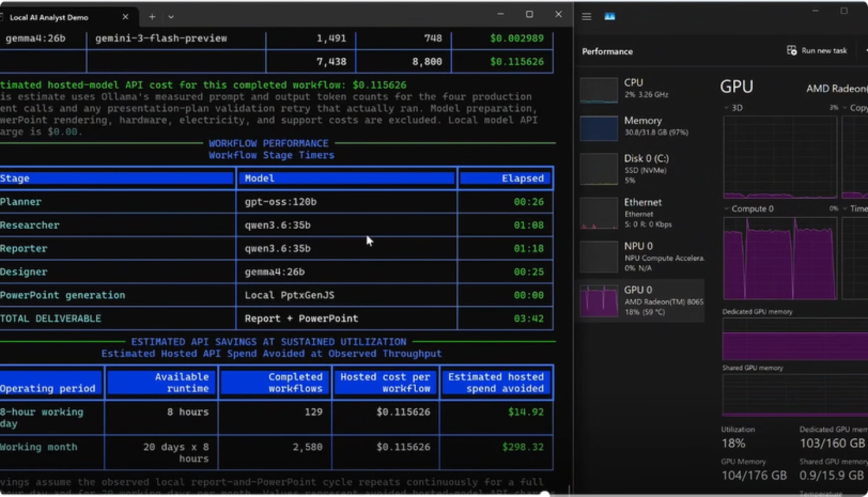The height and width of the screenshot is (497, 868).
Task: Click the Planner stage row
Action: pyautogui.click(x=276, y=202)
